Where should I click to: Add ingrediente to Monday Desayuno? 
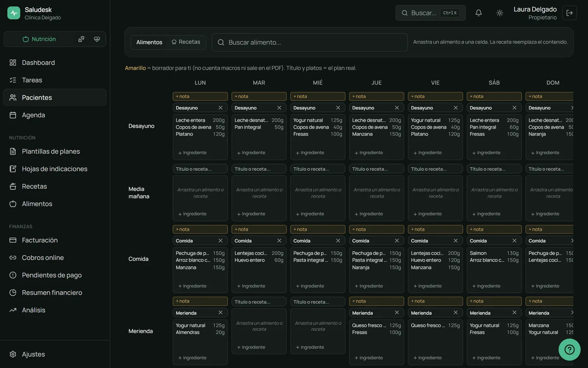coord(193,153)
